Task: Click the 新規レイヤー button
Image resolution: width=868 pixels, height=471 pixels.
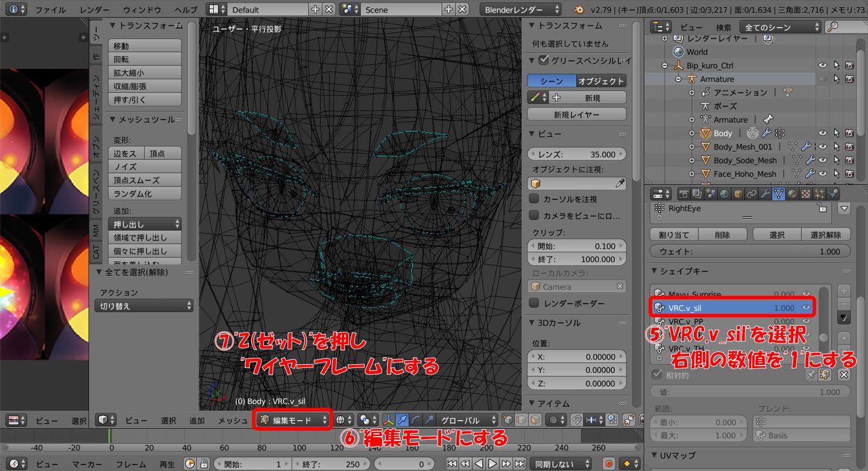Action: coord(576,114)
